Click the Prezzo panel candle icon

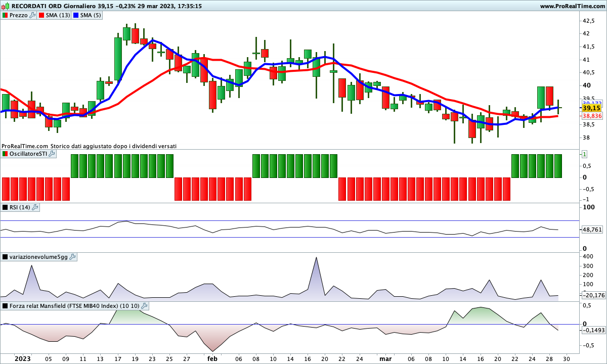click(5, 15)
